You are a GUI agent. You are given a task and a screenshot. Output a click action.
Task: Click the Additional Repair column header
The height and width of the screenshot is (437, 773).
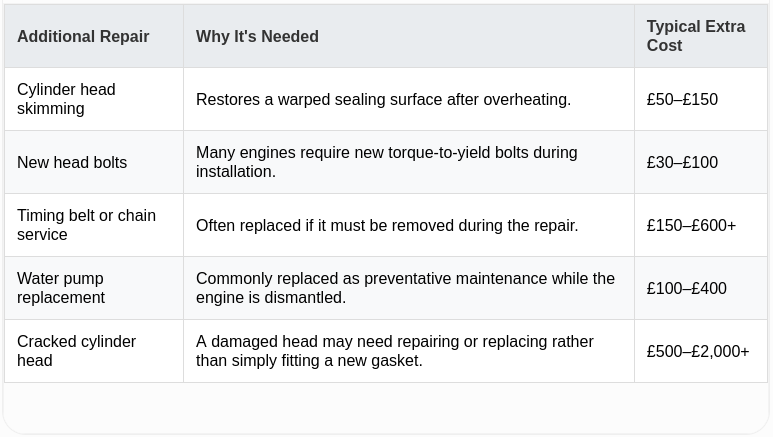94,36
